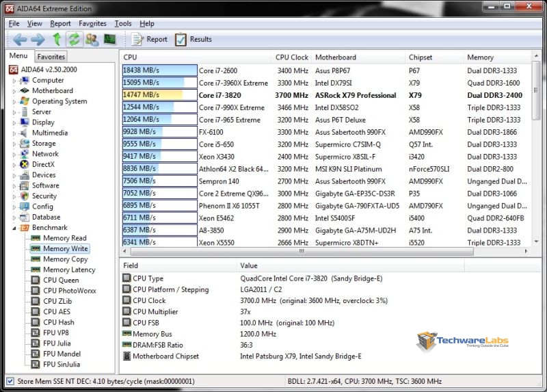Click the Back arrow toolbar icon

pos(20,40)
